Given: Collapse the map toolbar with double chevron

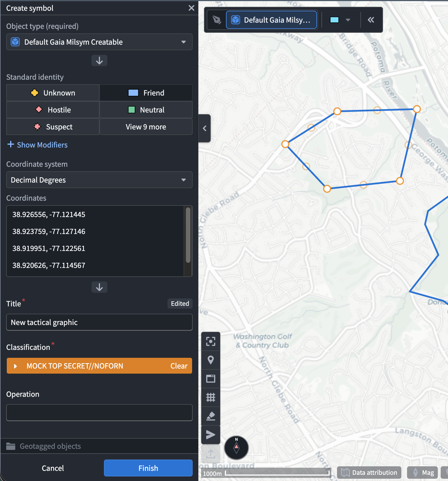Looking at the screenshot, I should coord(371,20).
